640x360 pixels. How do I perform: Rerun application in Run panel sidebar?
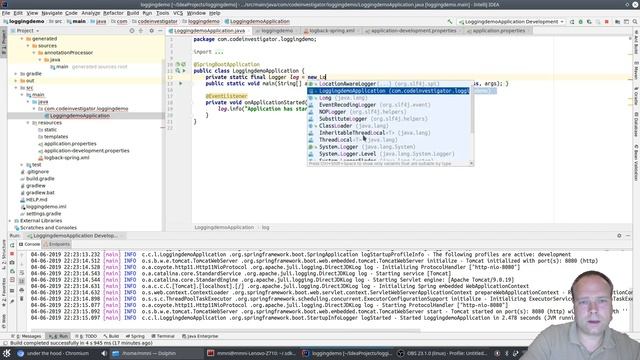coord(12,245)
